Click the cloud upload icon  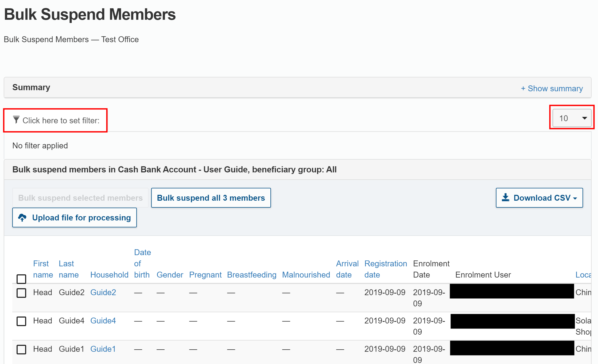click(22, 217)
